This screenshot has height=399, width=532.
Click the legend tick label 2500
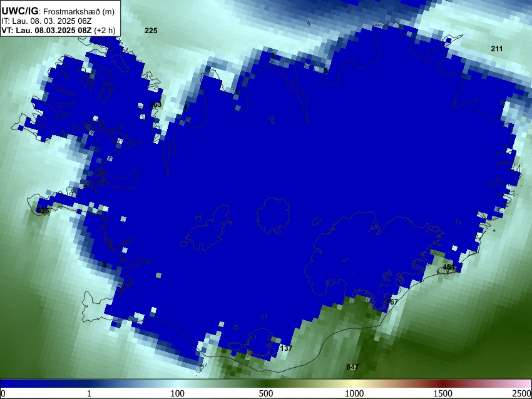[x=522, y=393]
